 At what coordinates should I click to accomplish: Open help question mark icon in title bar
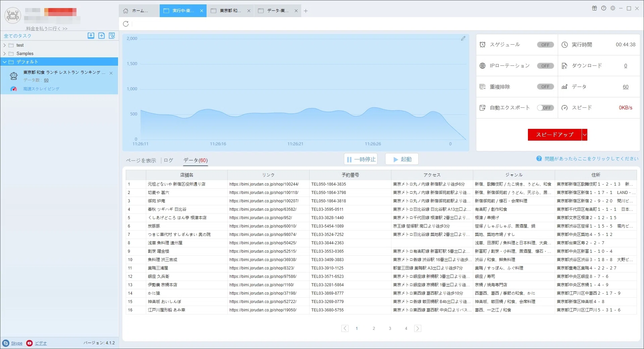click(604, 8)
